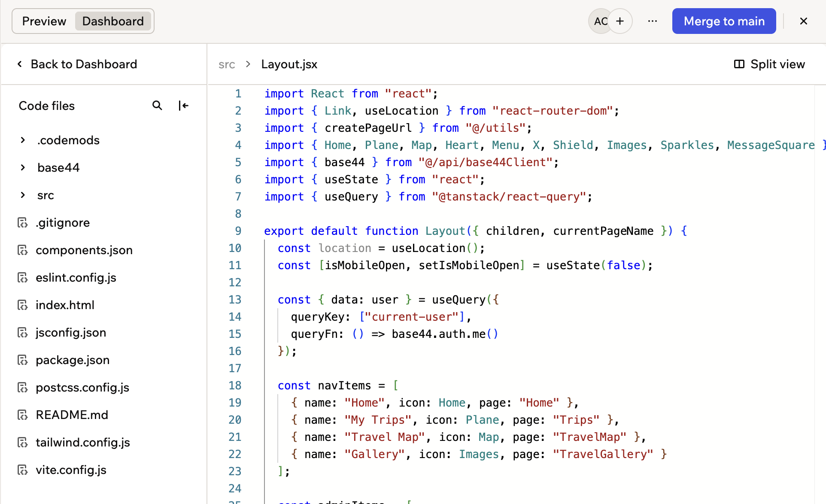Open components.json

(84, 250)
